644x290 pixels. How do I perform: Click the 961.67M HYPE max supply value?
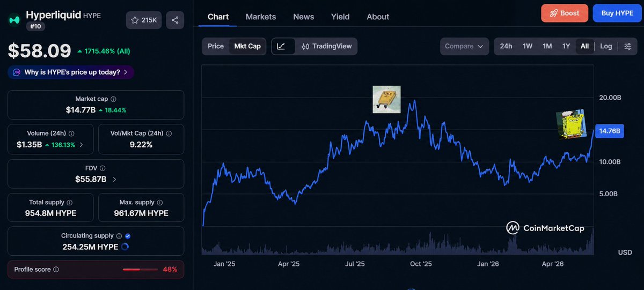pos(141,213)
